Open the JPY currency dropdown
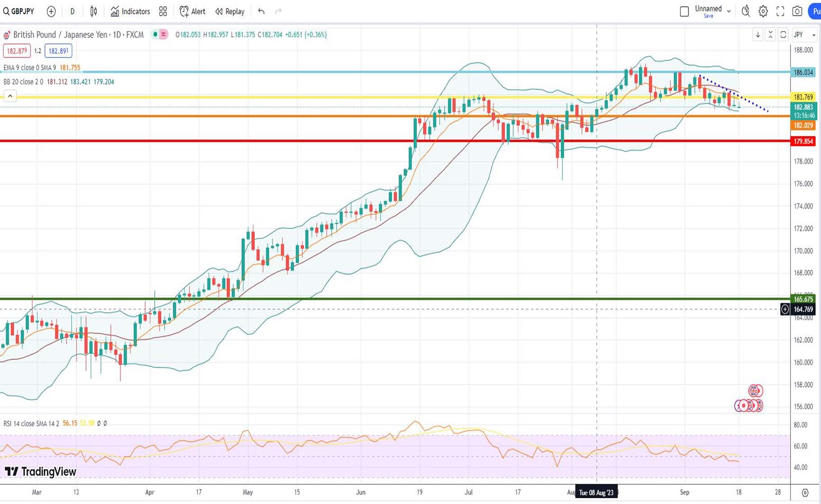This screenshot has width=821, height=504. [805, 35]
